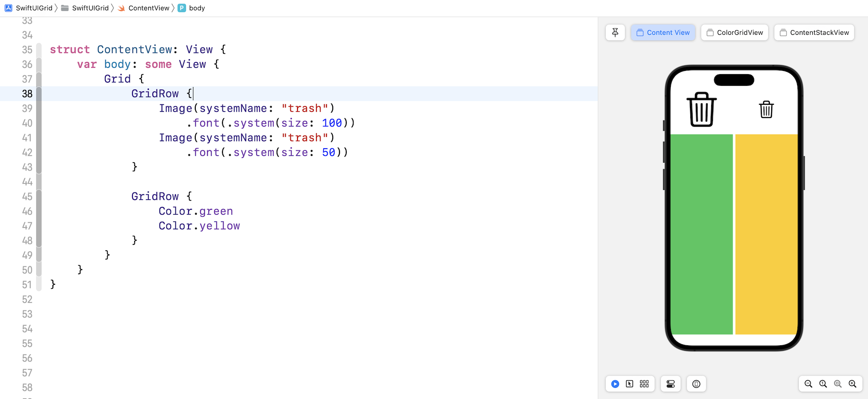Image resolution: width=868 pixels, height=399 pixels.
Task: Select the Content View preview tab
Action: pos(663,33)
